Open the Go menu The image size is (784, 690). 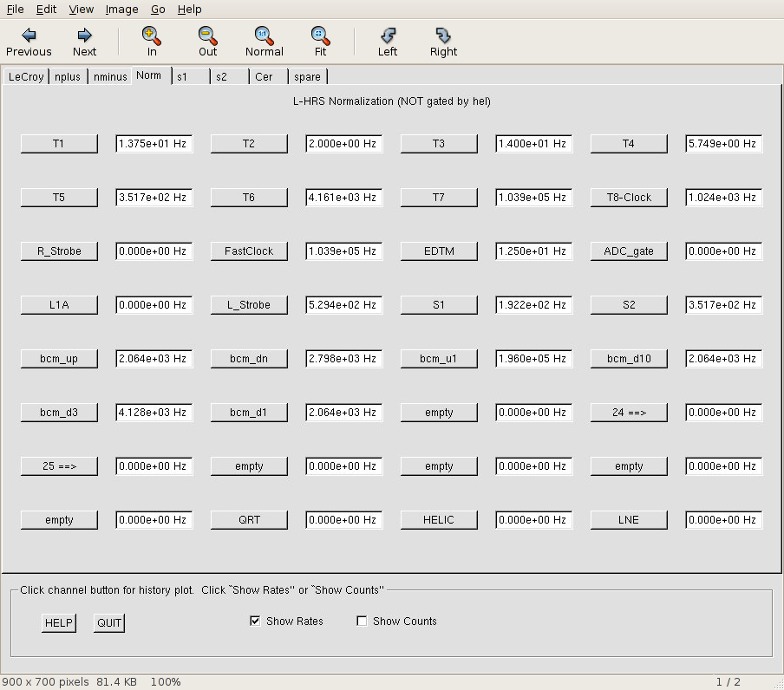tap(158, 9)
